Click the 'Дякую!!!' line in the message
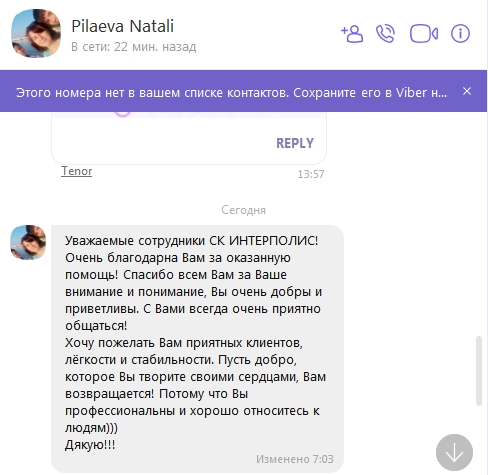The height and width of the screenshot is (475, 488). (x=90, y=445)
